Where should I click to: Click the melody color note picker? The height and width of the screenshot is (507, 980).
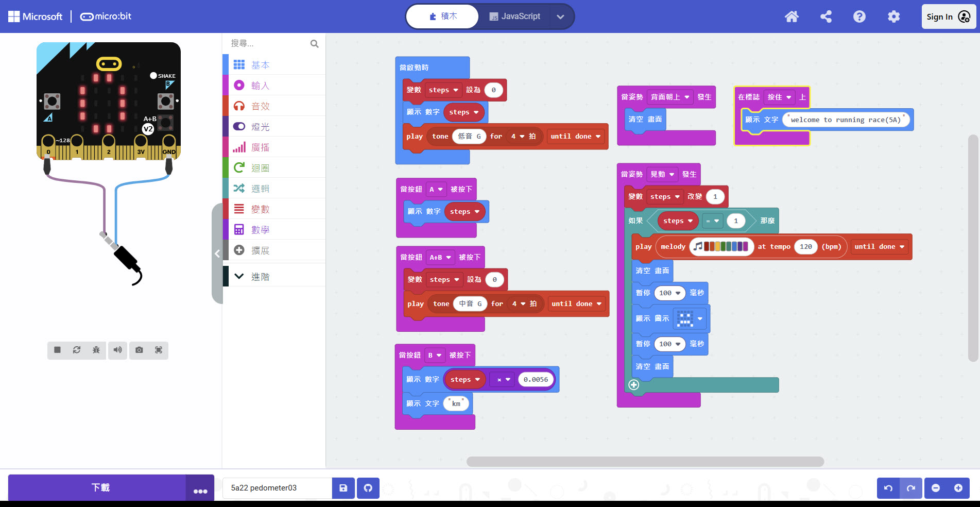pos(721,247)
